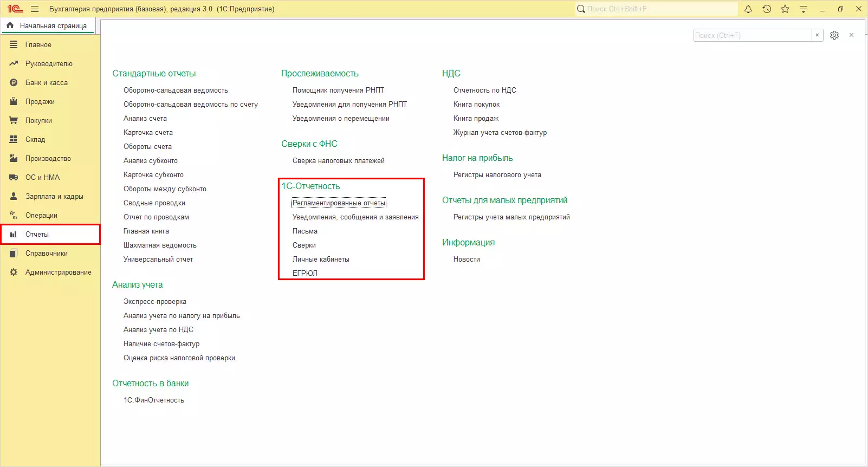
Task: Open the 1С:ФинОтчетность link
Action: [154, 400]
